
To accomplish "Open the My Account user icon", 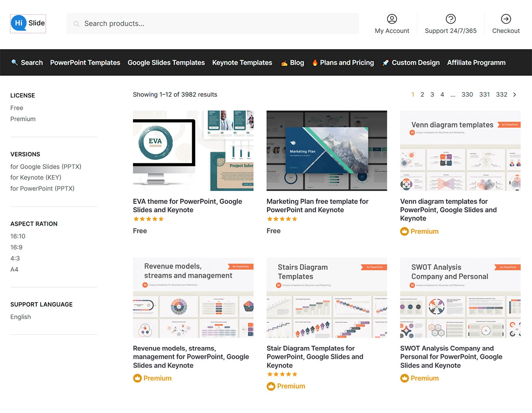I will [x=392, y=19].
